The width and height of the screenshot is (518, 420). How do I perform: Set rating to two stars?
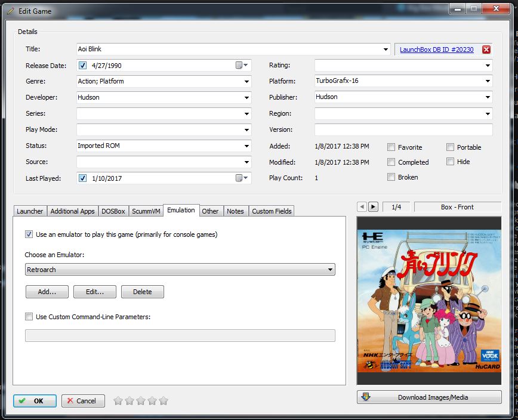click(129, 401)
